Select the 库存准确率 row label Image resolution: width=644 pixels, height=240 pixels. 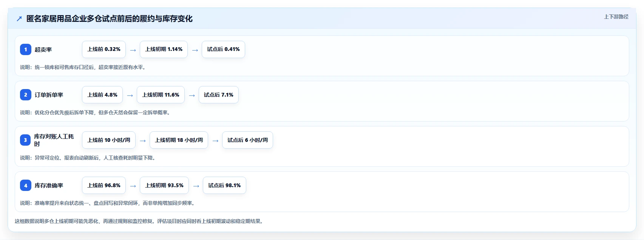tap(49, 185)
